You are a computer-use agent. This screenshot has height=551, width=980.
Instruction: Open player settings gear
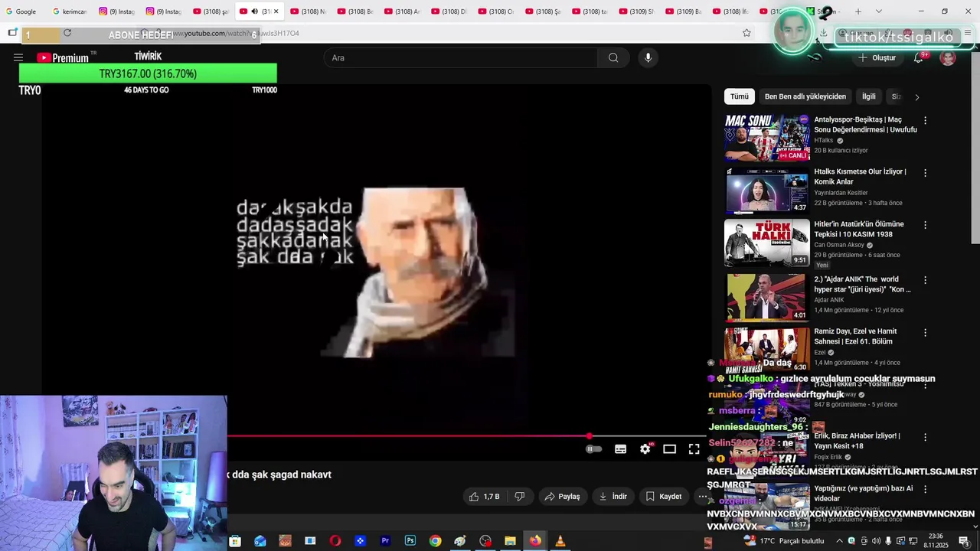[645, 449]
